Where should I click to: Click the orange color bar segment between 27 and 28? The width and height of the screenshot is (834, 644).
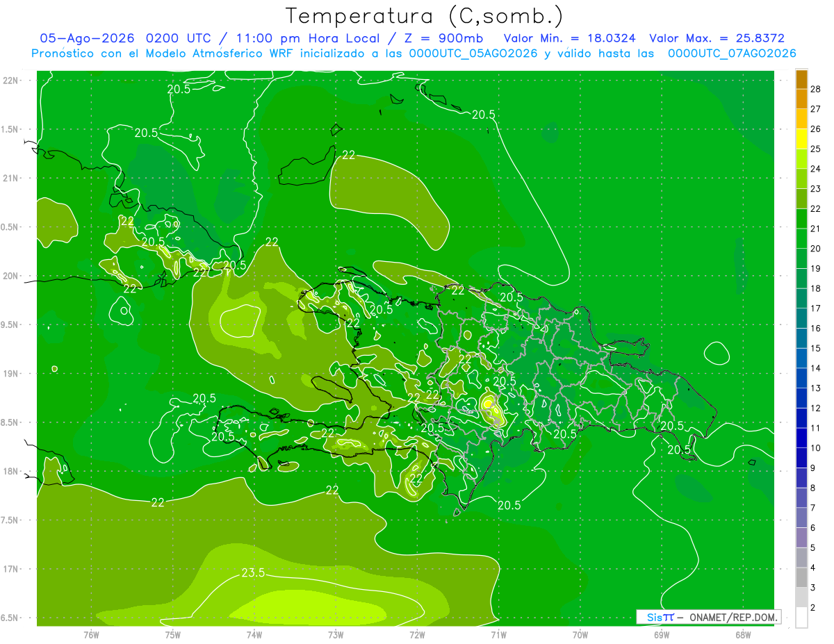point(801,99)
